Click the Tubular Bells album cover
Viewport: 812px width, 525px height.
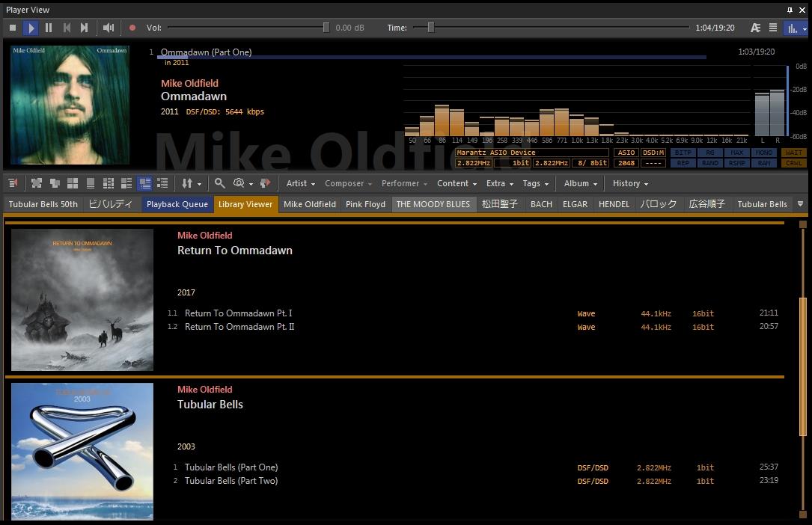[x=82, y=452]
